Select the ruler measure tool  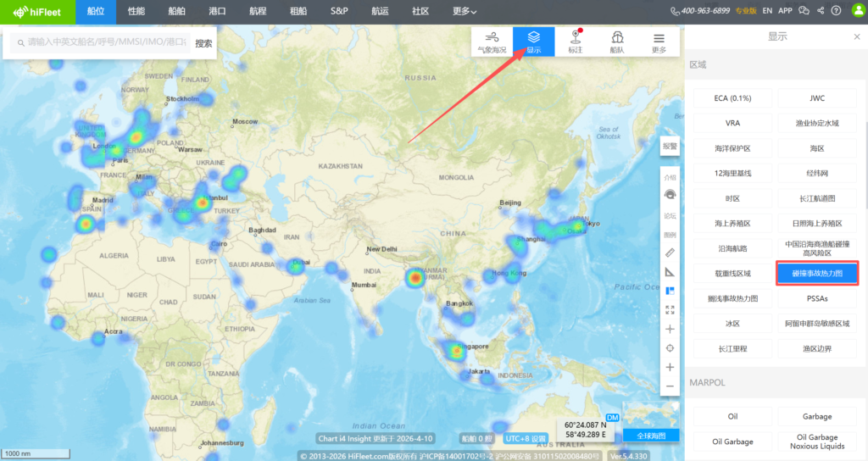pyautogui.click(x=670, y=253)
